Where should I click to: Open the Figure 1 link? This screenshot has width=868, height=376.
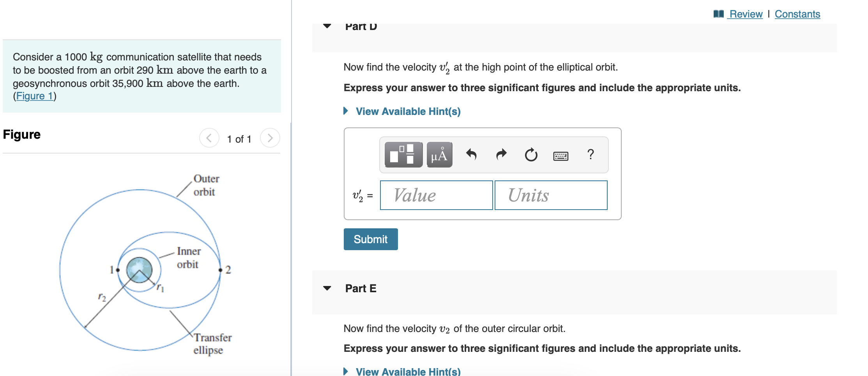34,96
